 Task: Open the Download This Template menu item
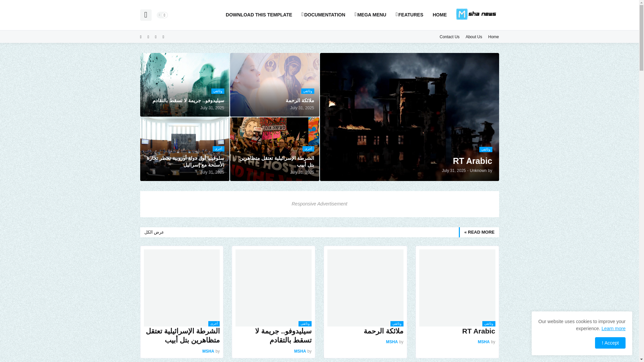click(x=259, y=15)
